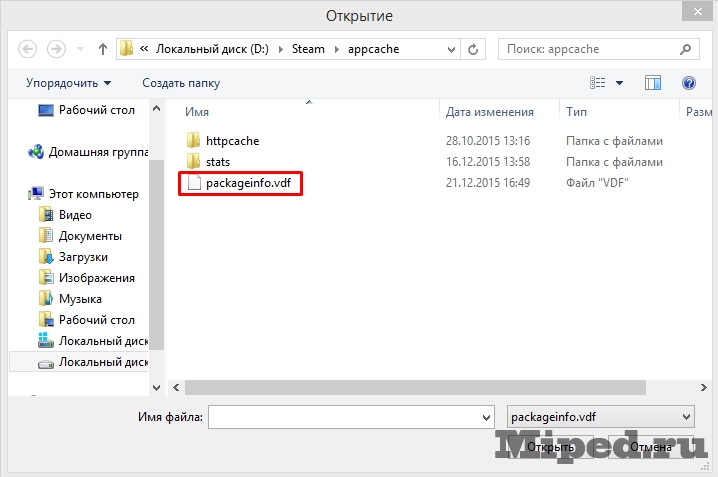Image resolution: width=718 pixels, height=477 pixels.
Task: Expand the view options dropdown arrow
Action: click(x=619, y=83)
